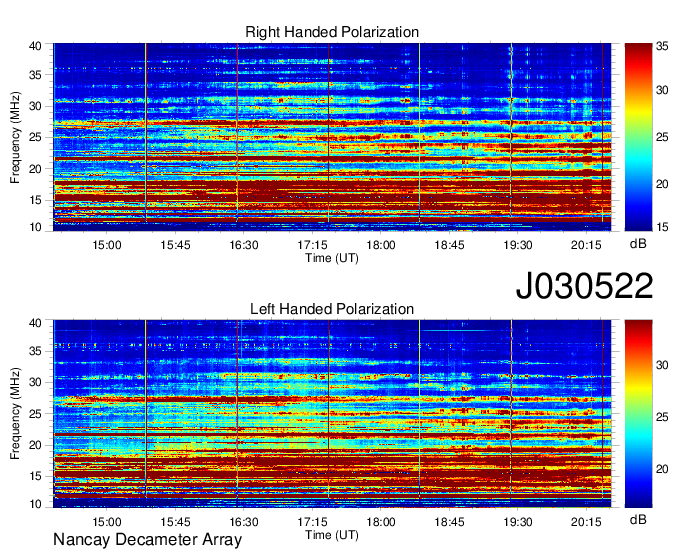680x552 pixels.
Task: Click 10 MHz tick of Right Handed plot
Action: tap(36, 227)
